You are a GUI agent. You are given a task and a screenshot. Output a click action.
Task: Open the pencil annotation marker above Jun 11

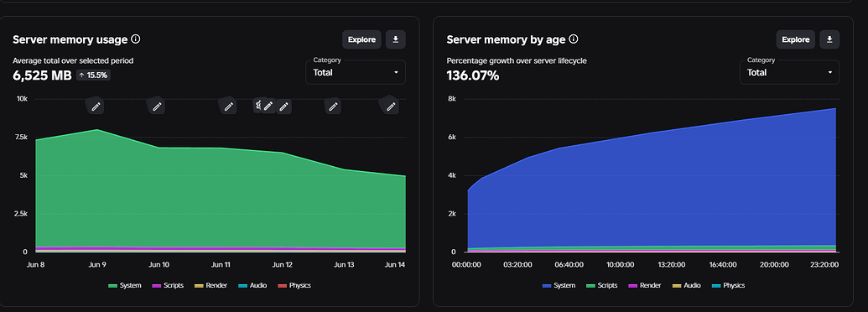coord(228,107)
